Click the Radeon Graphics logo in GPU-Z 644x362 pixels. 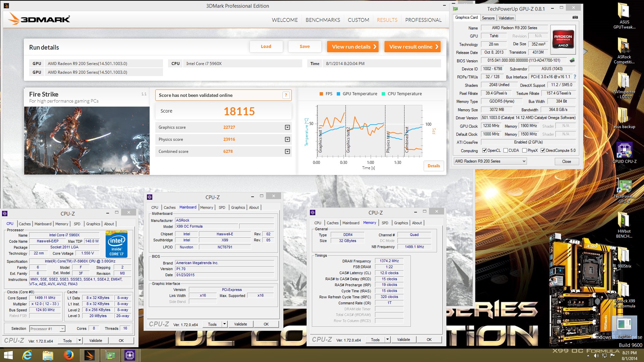pyautogui.click(x=563, y=40)
